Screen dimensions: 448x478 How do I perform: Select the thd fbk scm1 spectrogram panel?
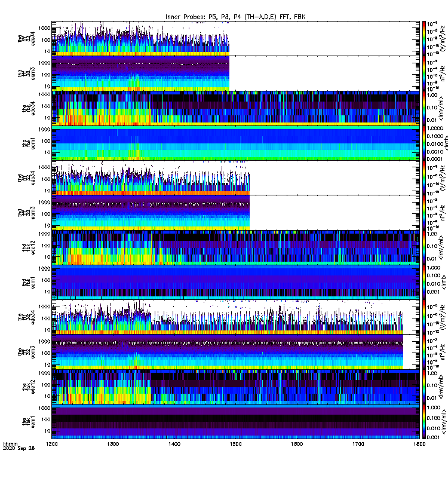click(x=235, y=282)
